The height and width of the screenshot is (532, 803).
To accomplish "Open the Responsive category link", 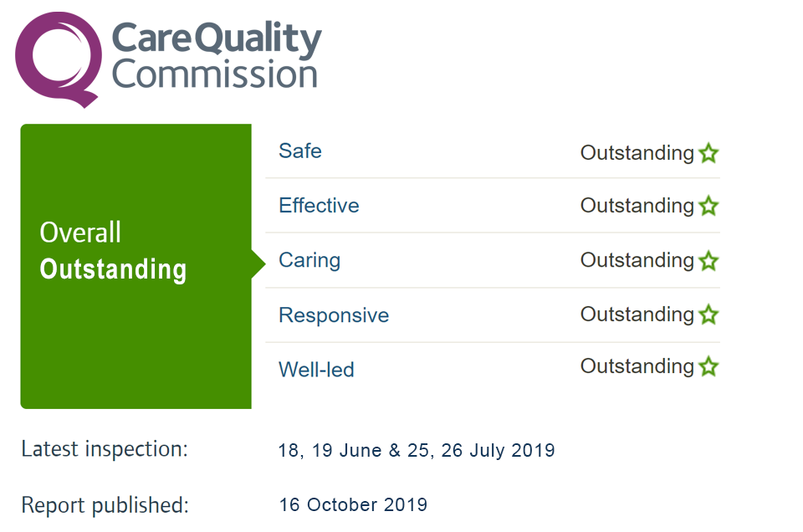I will point(334,315).
